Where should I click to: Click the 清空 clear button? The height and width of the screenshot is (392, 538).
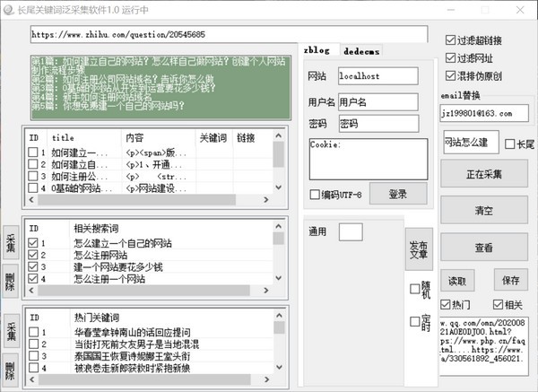483,211
